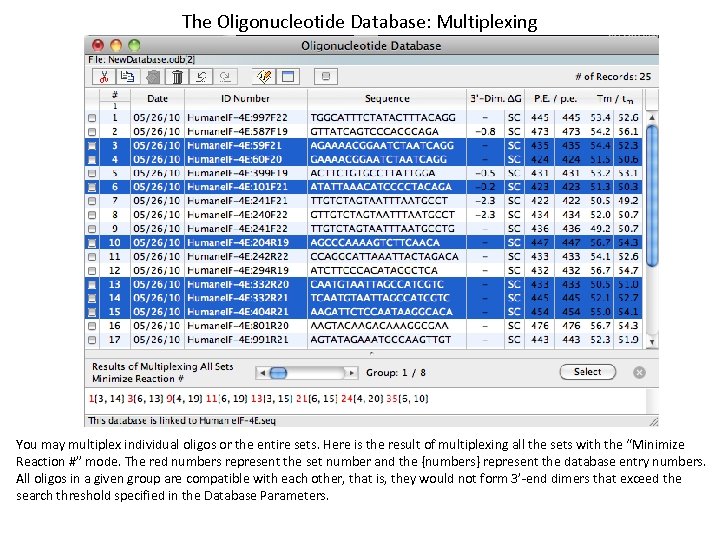
Task: Toggle checkbox of record 9 HumaneIF-4E:241F22
Action: pos(92,229)
